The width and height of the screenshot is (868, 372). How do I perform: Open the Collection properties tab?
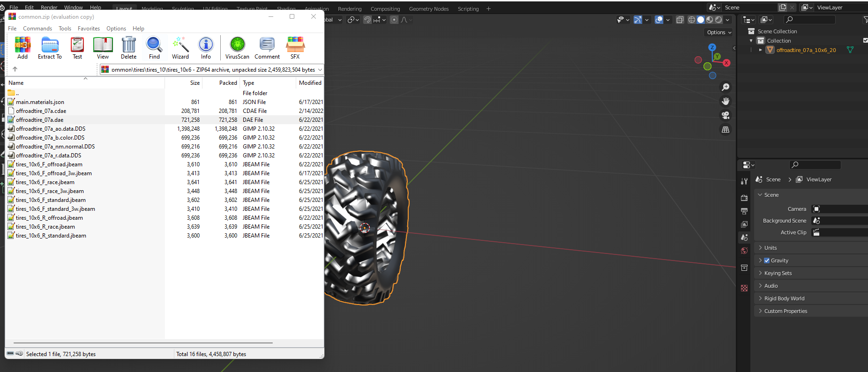[x=744, y=268]
